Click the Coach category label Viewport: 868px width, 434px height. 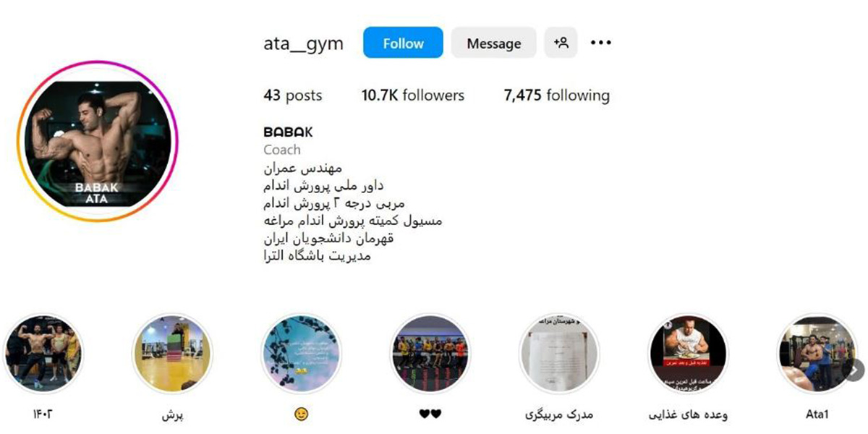282,150
